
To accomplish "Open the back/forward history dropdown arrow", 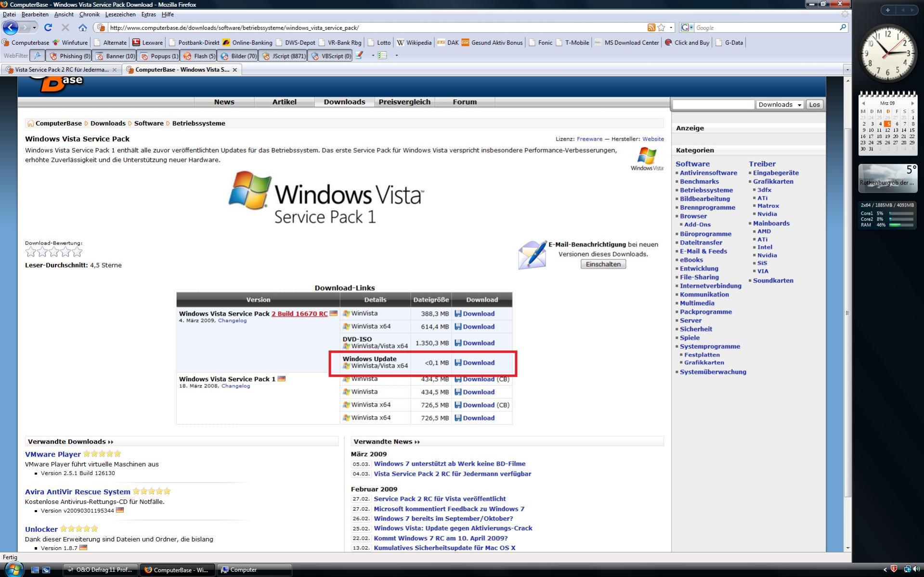I will [34, 27].
